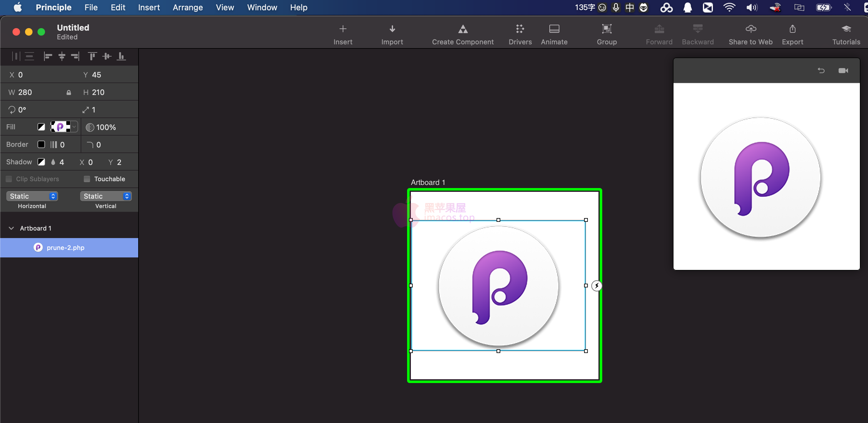Open the View menu in the menu bar
868x423 pixels.
coord(225,7)
